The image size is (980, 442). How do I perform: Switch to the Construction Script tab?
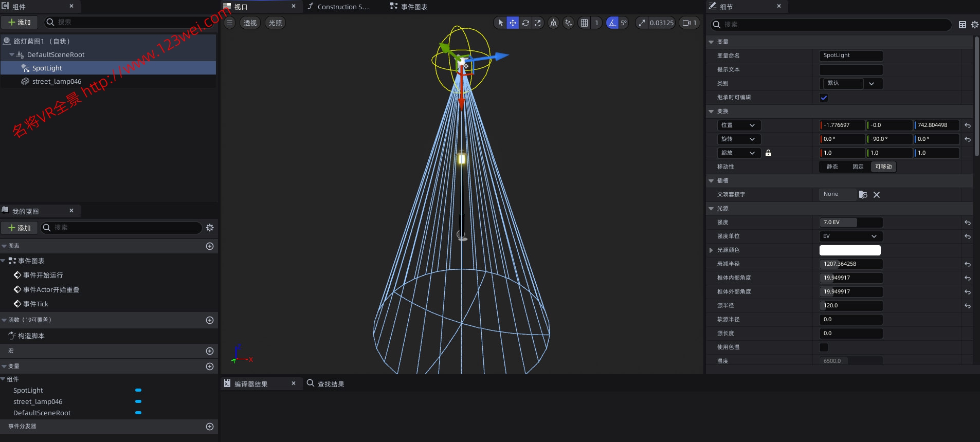(342, 7)
